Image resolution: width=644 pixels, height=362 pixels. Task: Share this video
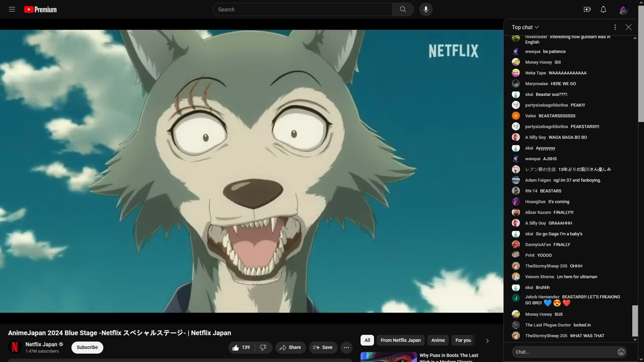pos(290,347)
